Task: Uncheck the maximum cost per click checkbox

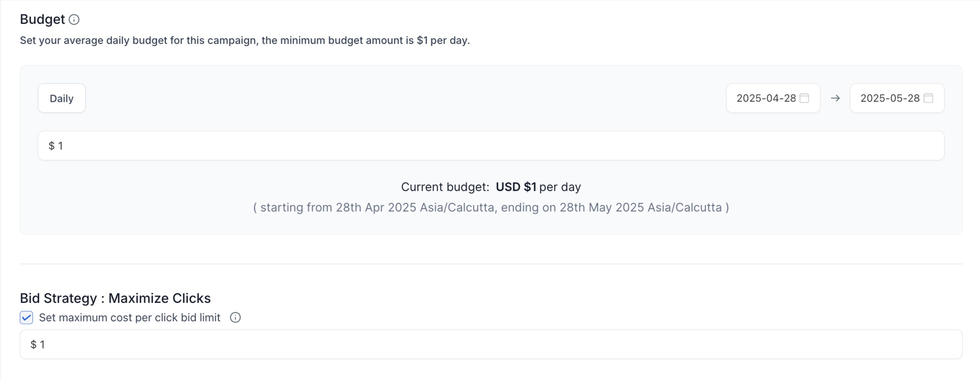Action: (27, 318)
